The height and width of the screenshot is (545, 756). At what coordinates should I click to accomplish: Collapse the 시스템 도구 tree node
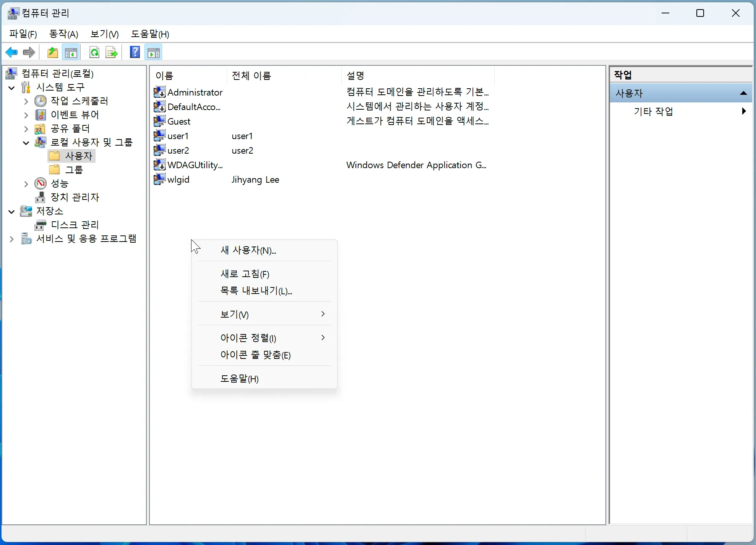click(11, 88)
